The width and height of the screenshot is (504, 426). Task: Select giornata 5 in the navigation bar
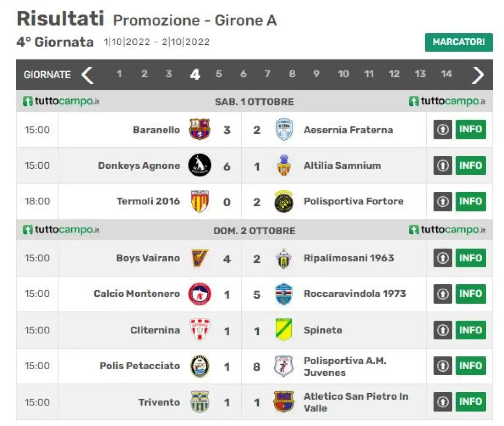click(x=219, y=74)
